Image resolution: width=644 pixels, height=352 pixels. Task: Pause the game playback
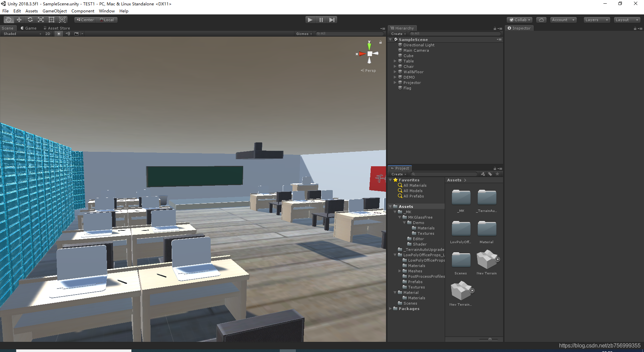(x=321, y=20)
